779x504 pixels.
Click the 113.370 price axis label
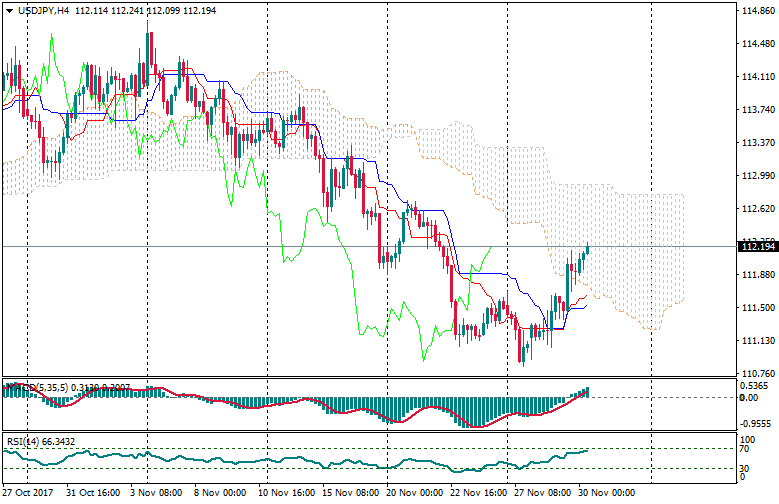pos(756,142)
